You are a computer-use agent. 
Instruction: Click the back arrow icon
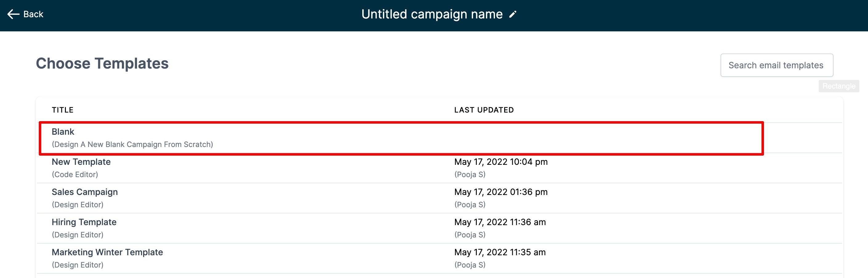tap(13, 14)
